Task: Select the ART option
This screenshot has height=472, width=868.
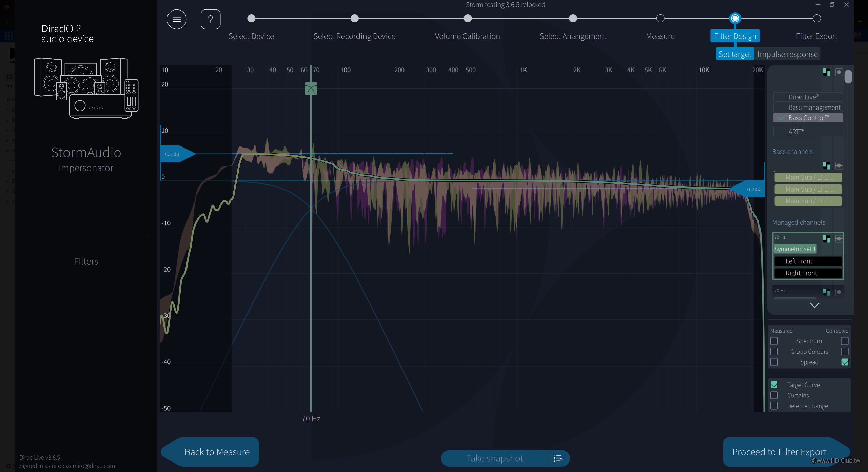Action: point(808,132)
